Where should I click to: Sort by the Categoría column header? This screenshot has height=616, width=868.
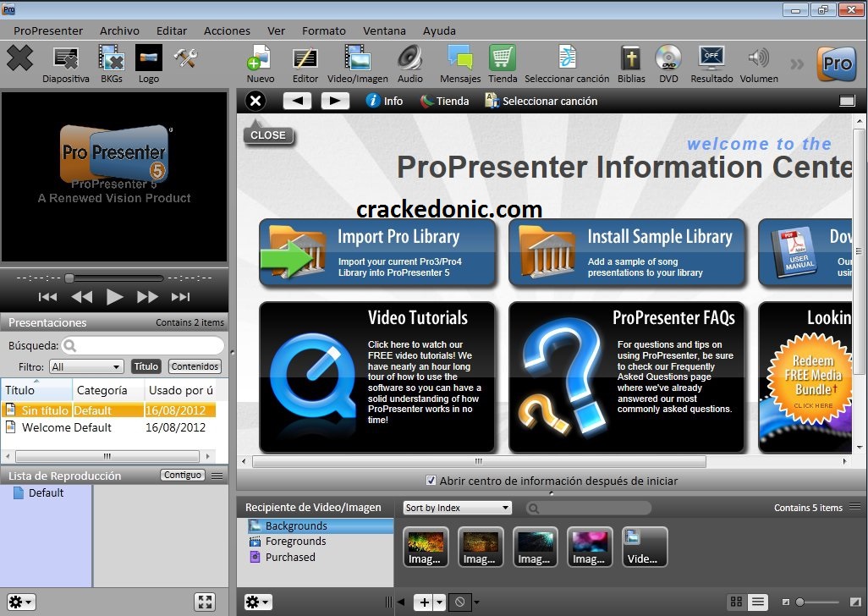point(108,390)
